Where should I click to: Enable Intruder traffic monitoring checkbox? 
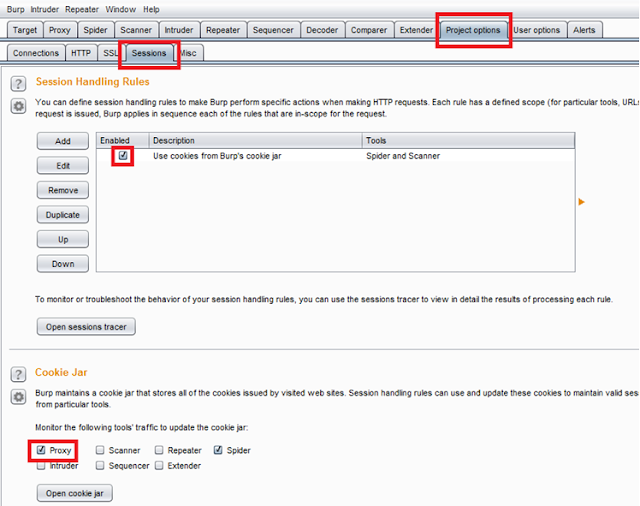click(x=41, y=466)
